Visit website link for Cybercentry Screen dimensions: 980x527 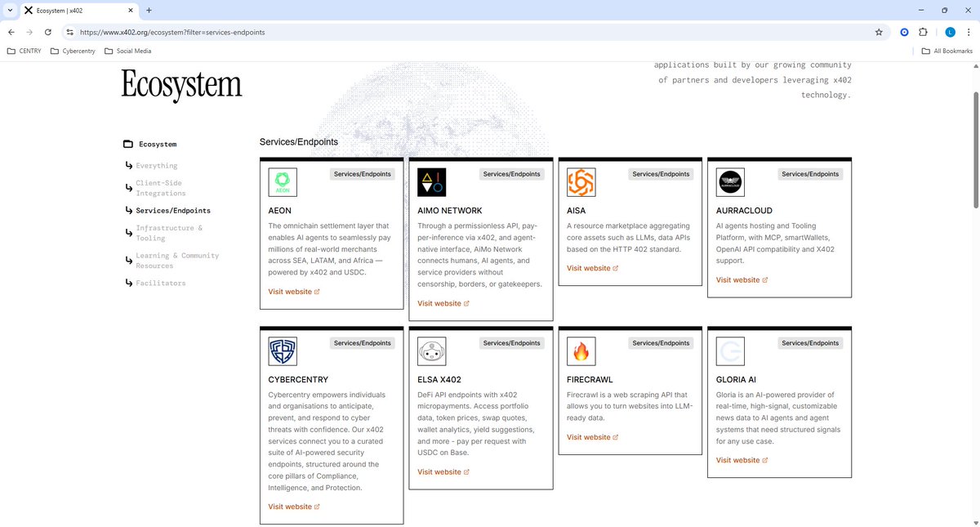(294, 507)
